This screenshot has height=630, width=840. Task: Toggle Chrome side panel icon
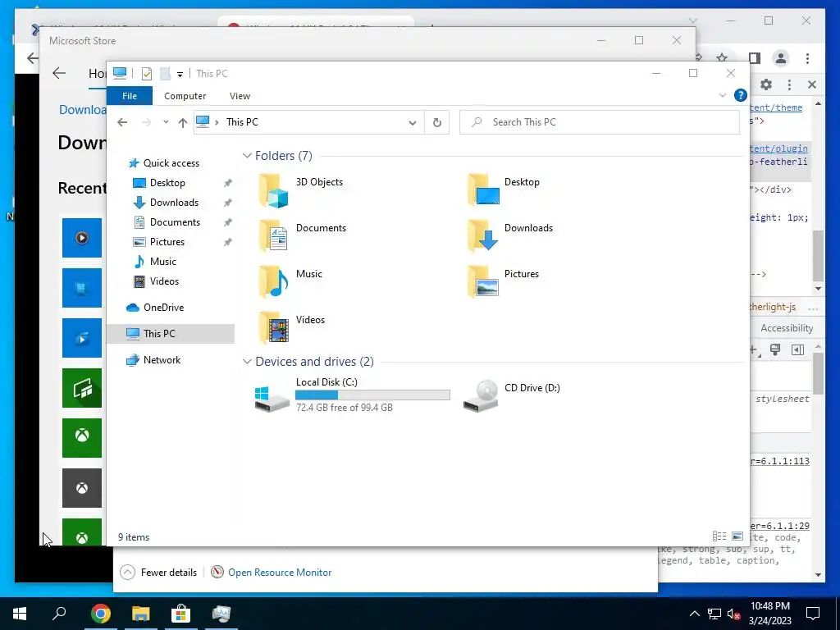755,58
